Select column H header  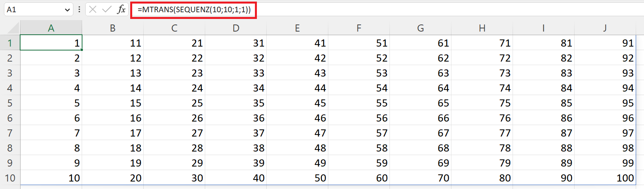(x=482, y=28)
